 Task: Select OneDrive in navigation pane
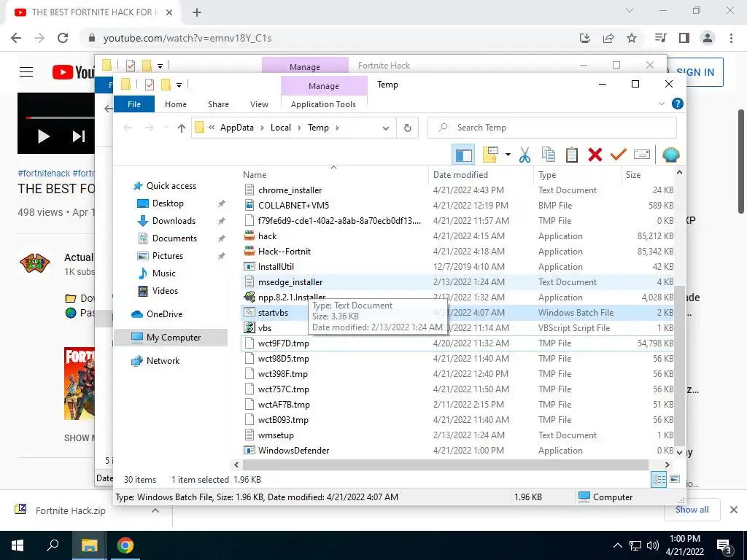click(164, 314)
